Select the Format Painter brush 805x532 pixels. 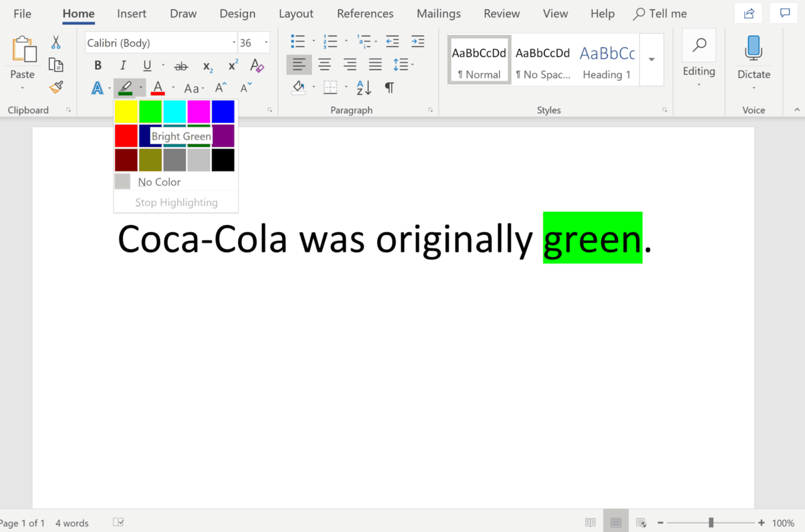56,87
